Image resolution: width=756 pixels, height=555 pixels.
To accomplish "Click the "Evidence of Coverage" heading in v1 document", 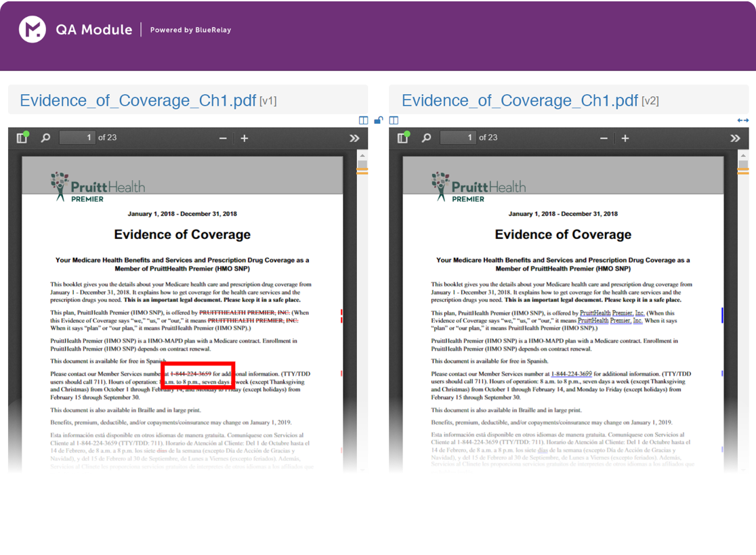I will (x=182, y=235).
